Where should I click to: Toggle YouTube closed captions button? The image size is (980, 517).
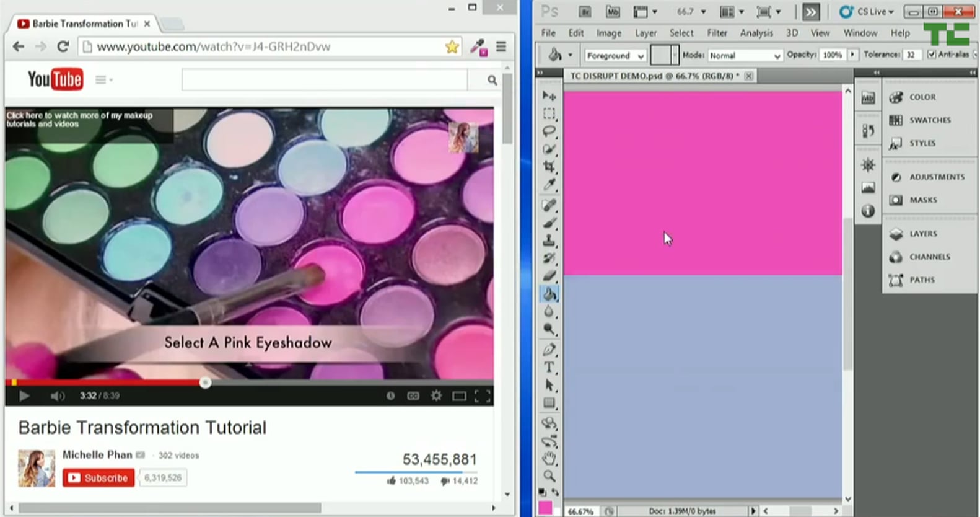tap(413, 396)
